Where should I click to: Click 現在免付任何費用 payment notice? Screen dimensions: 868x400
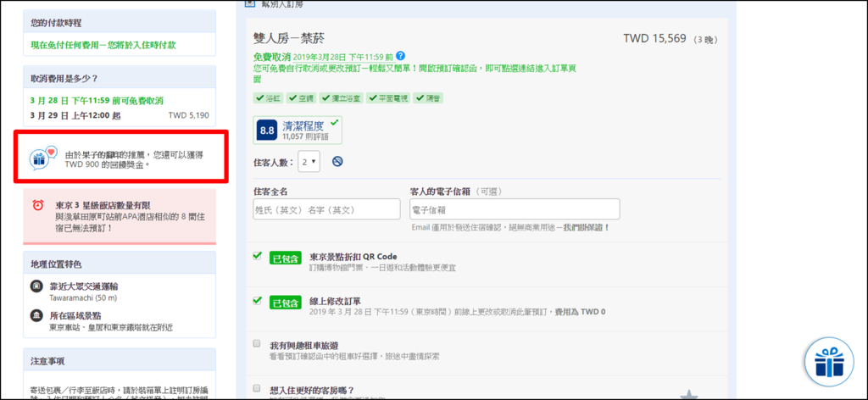coord(103,45)
